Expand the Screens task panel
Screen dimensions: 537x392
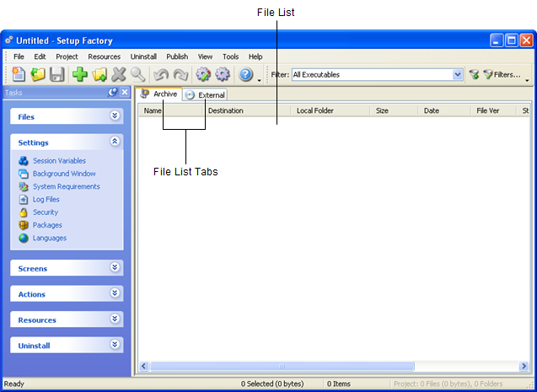click(x=115, y=268)
